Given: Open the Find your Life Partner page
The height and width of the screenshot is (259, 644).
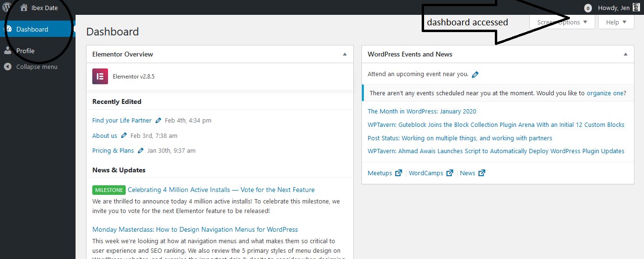Looking at the screenshot, I should point(122,120).
